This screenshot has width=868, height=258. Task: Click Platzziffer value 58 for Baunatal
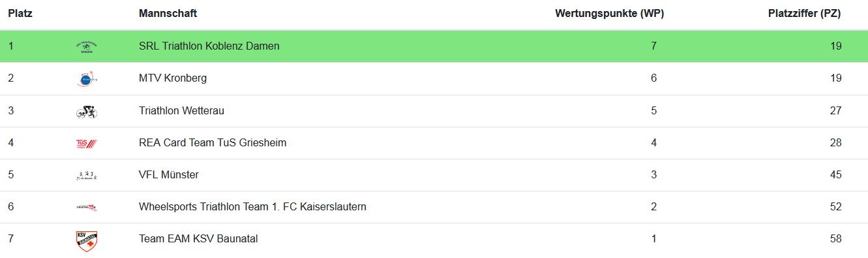835,239
